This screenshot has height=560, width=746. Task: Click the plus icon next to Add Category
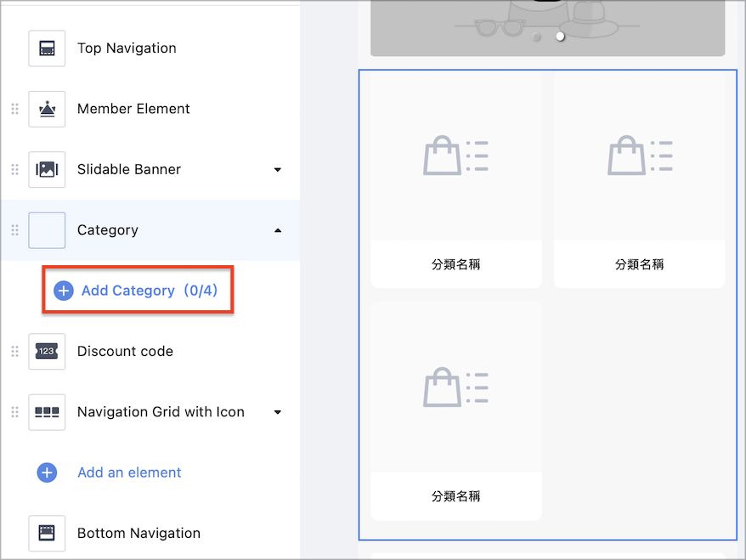[x=63, y=291]
